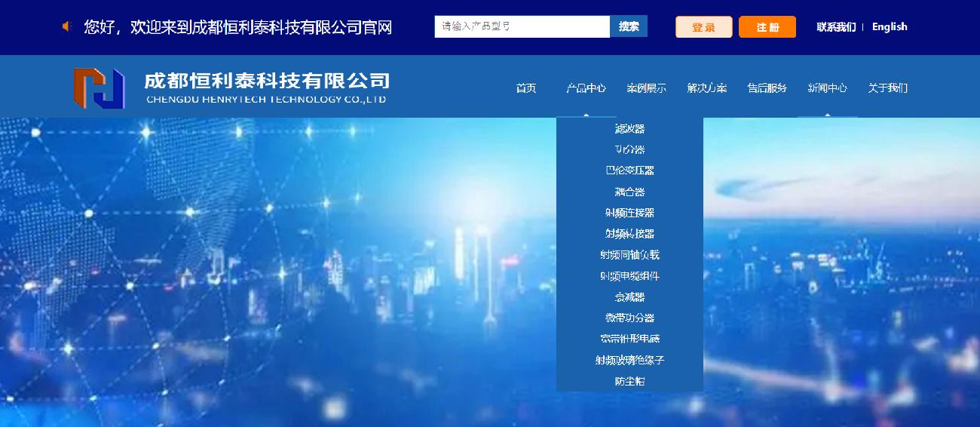Viewport: 980px width, 427px height.
Task: Choose 防尘帽 at the dropdown bottom
Action: pos(629,382)
